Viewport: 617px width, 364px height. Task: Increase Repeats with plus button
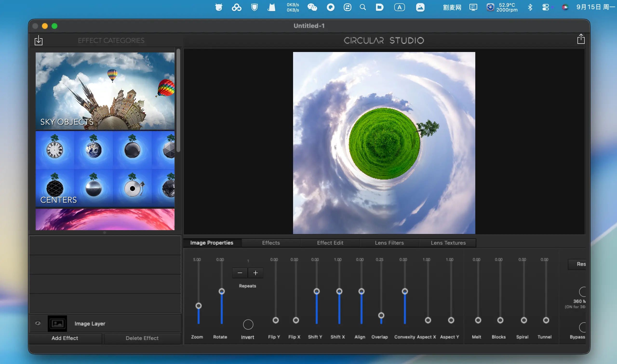pos(255,273)
